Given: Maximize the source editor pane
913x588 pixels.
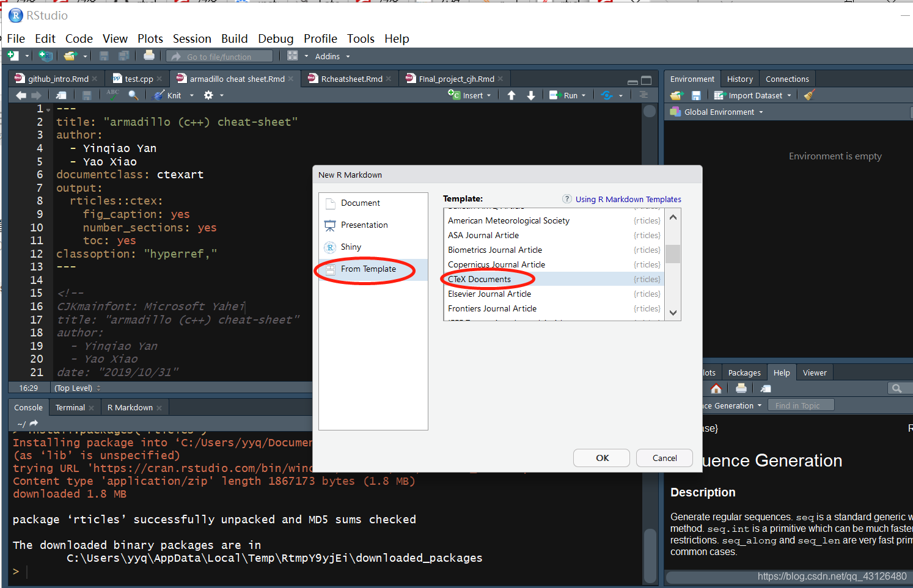Looking at the screenshot, I should pos(647,81).
